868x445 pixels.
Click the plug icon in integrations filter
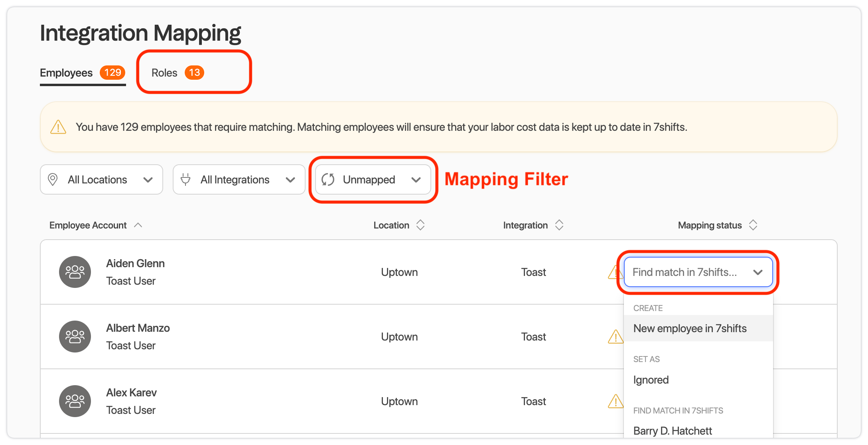[x=185, y=179]
